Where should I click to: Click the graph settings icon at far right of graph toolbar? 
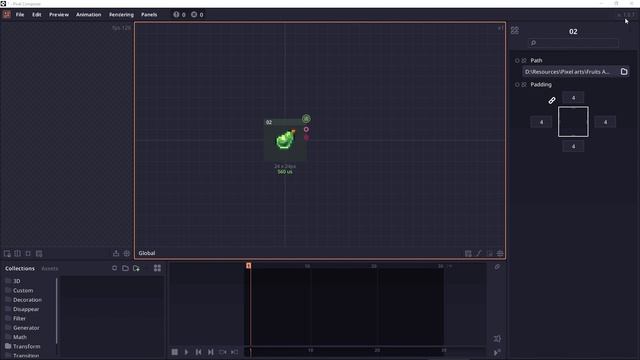pyautogui.click(x=500, y=253)
